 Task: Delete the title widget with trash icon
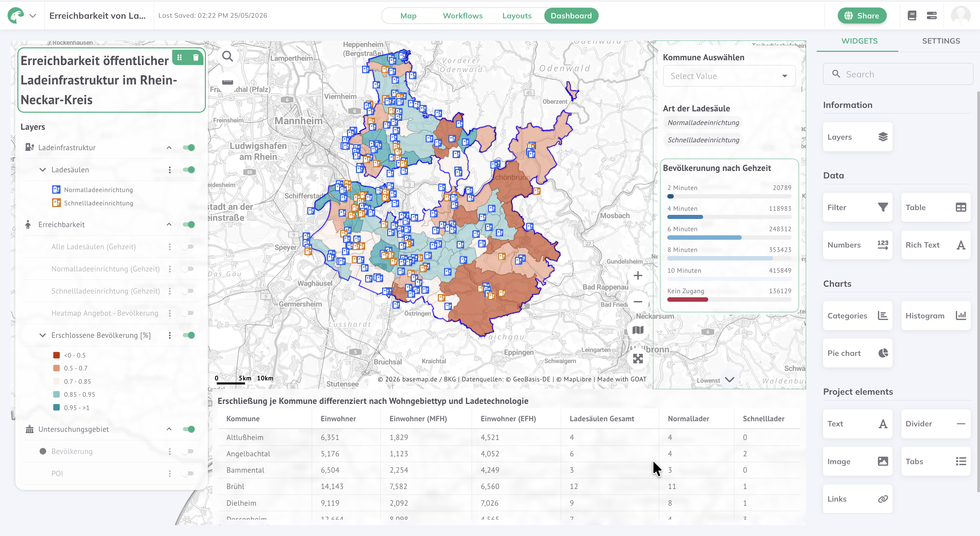196,58
